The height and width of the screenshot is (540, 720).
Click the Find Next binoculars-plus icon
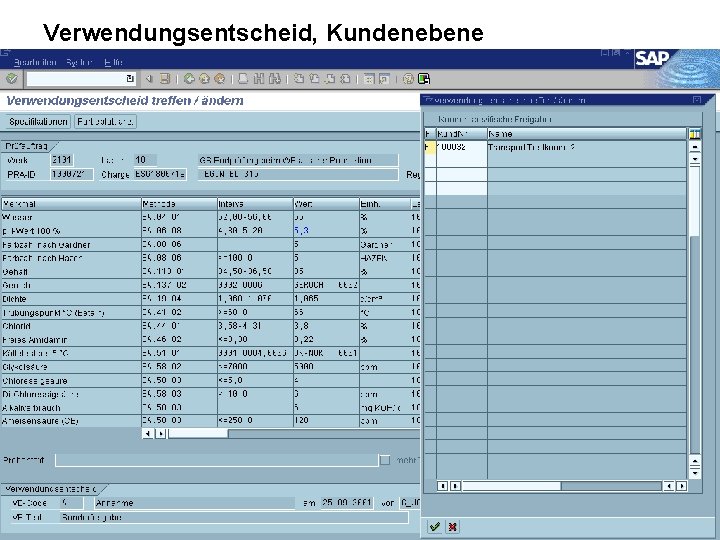coord(275,79)
